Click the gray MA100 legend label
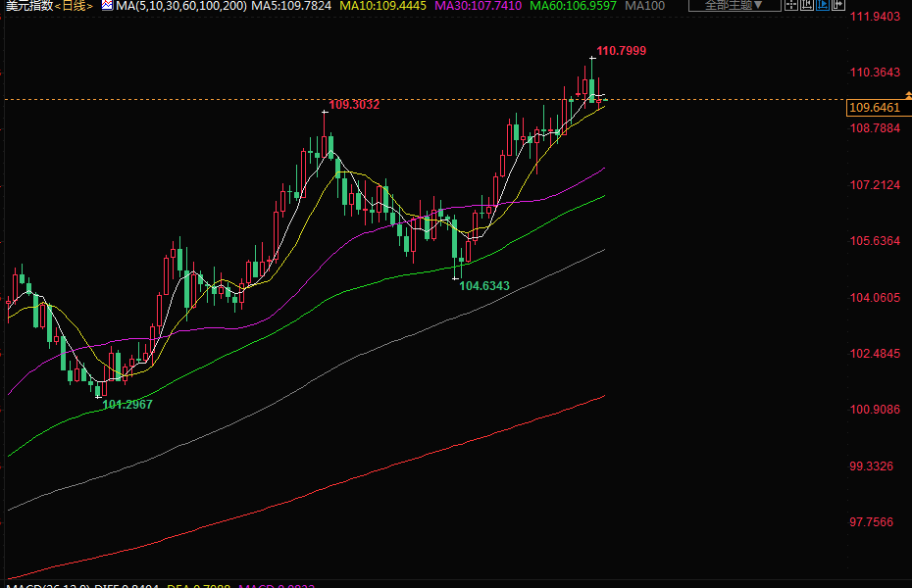Screen dimensions: 912x588 [x=644, y=6]
